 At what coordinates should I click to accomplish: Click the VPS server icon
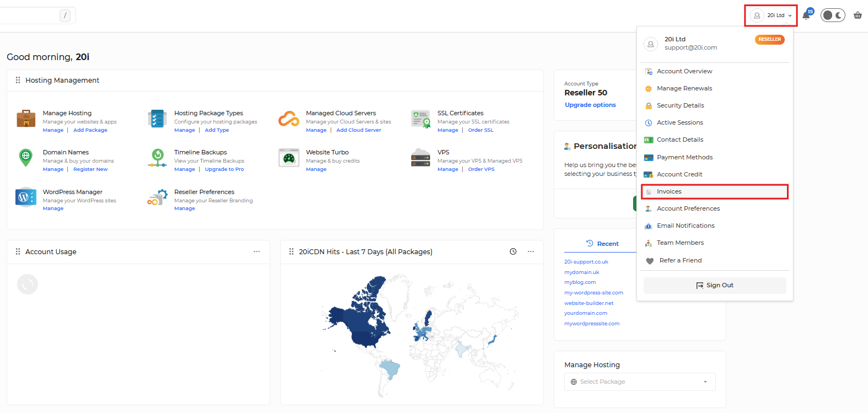421,158
